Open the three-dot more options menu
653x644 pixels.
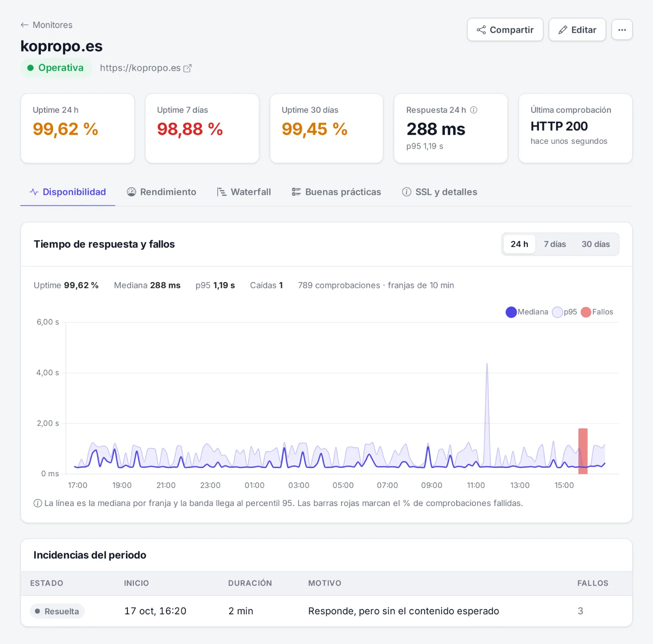[x=622, y=30]
